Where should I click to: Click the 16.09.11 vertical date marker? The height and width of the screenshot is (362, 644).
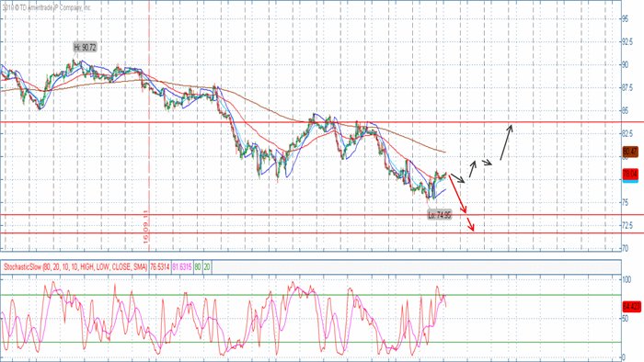pos(146,227)
